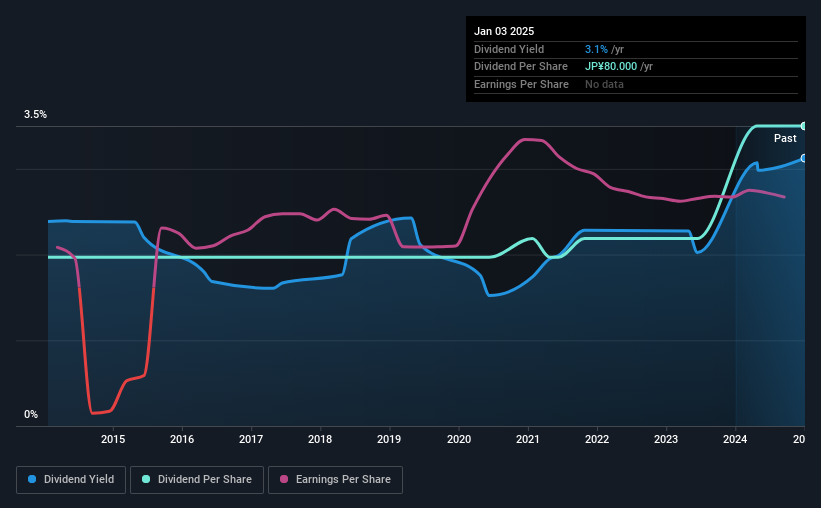The image size is (821, 508).
Task: Select the 2018 x-axis label
Action: click(320, 439)
